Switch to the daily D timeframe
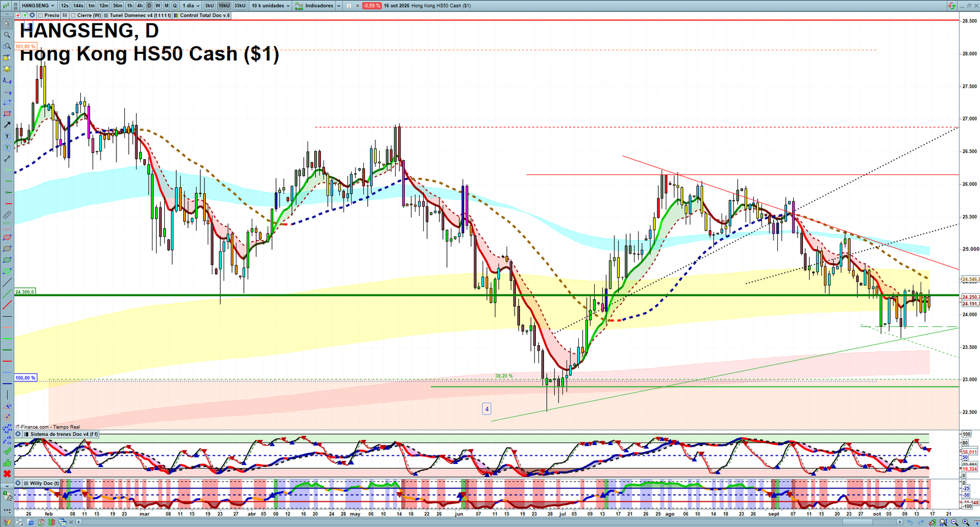Screen dimensions: 980x527 pos(149,6)
